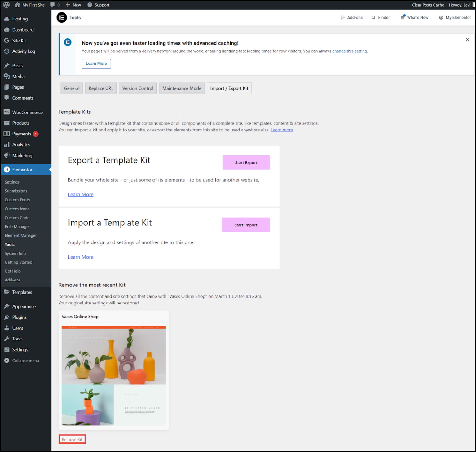Image resolution: width=476 pixels, height=452 pixels.
Task: Open the Replace URL tab
Action: (x=101, y=88)
